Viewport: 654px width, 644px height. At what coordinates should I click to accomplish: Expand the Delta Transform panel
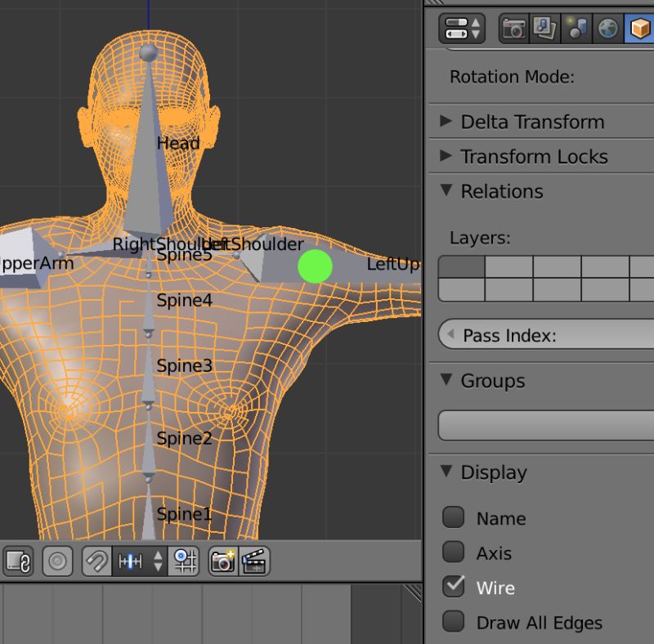(x=530, y=121)
